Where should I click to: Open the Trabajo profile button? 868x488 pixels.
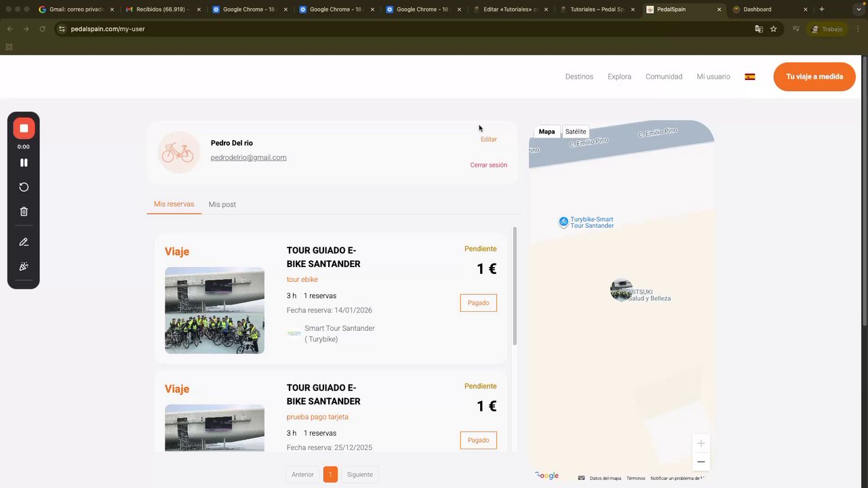pyautogui.click(x=827, y=29)
